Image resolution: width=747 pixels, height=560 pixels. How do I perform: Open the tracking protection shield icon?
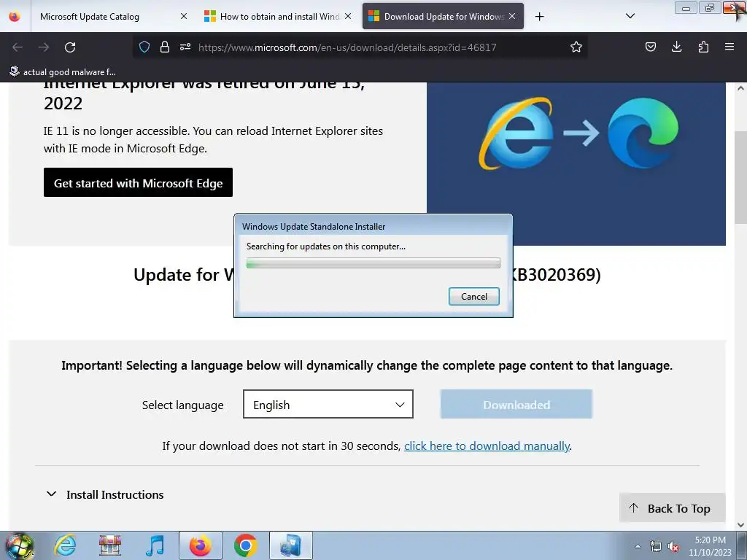(144, 47)
